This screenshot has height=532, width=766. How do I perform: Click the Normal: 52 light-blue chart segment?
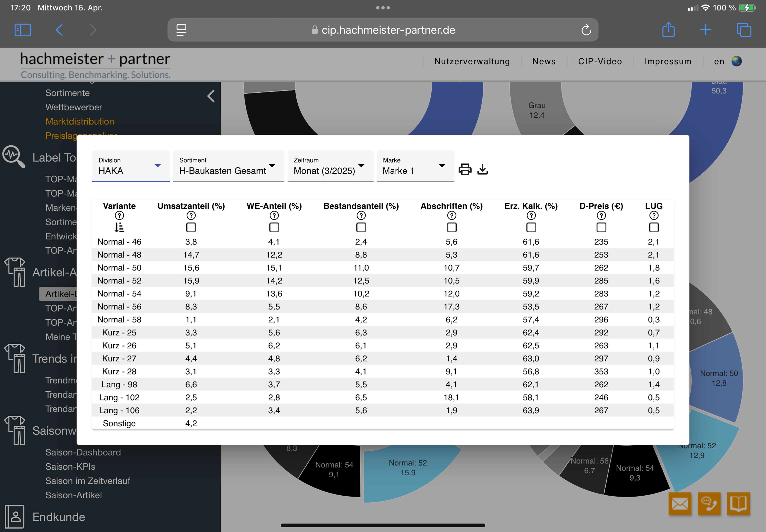point(408,473)
